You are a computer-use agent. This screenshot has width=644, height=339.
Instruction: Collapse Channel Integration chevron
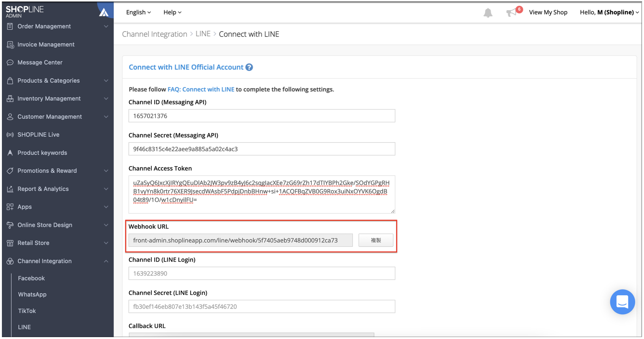(x=106, y=261)
